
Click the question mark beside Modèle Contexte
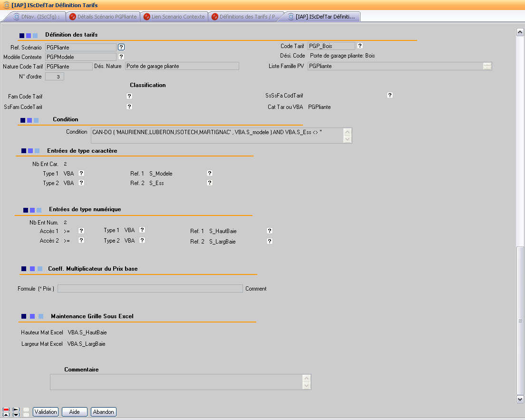point(121,57)
